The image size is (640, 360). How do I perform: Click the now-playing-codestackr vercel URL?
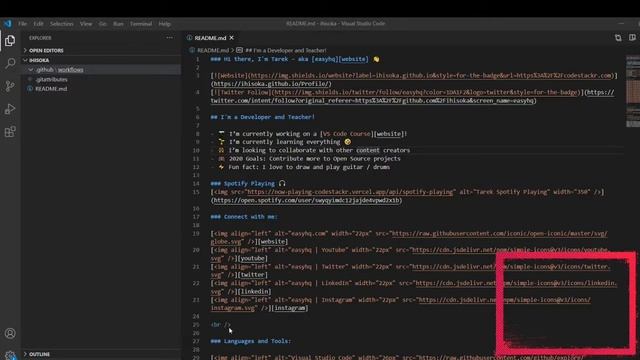[349, 192]
